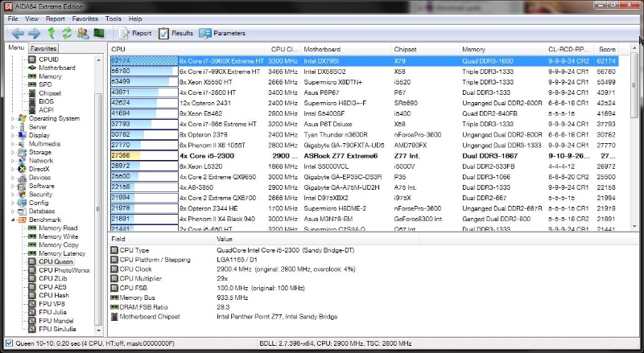This screenshot has height=353, width=644.
Task: Select the CPU AES benchmark
Action: point(52,287)
